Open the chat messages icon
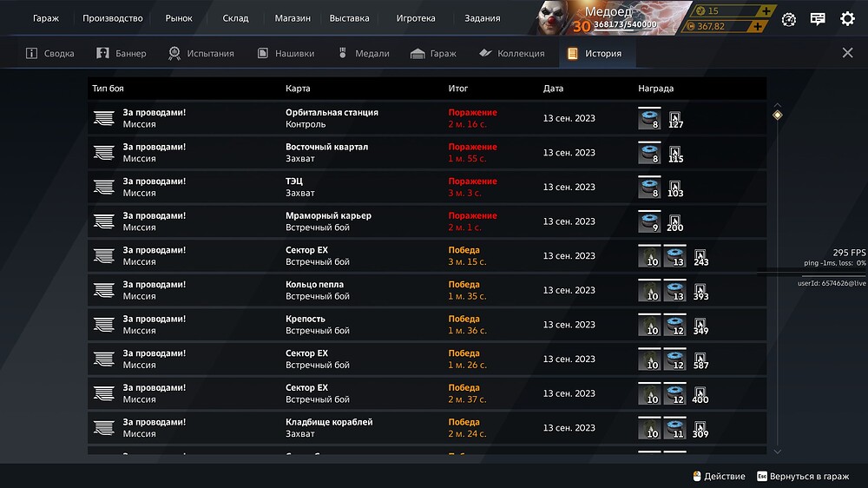 818,19
